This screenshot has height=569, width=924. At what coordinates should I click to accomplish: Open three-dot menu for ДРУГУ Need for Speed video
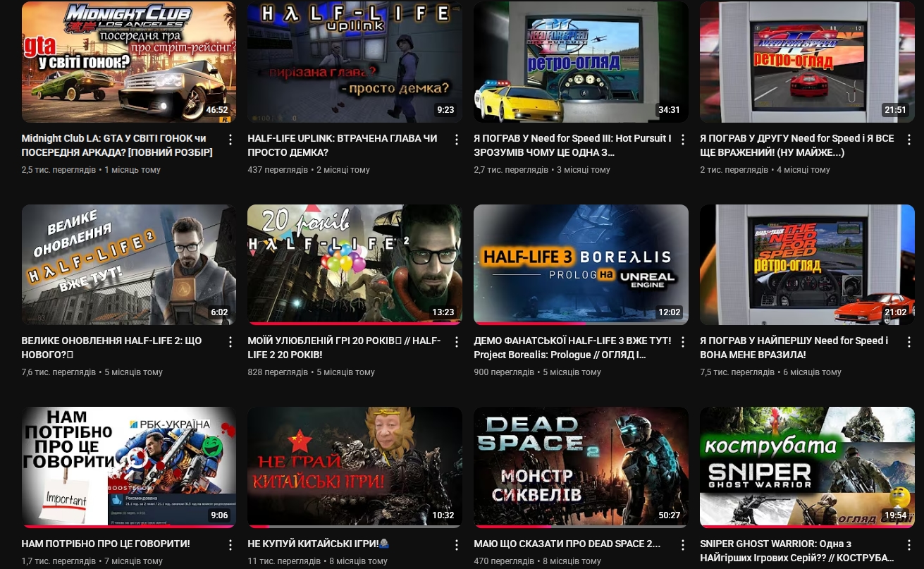click(x=908, y=140)
